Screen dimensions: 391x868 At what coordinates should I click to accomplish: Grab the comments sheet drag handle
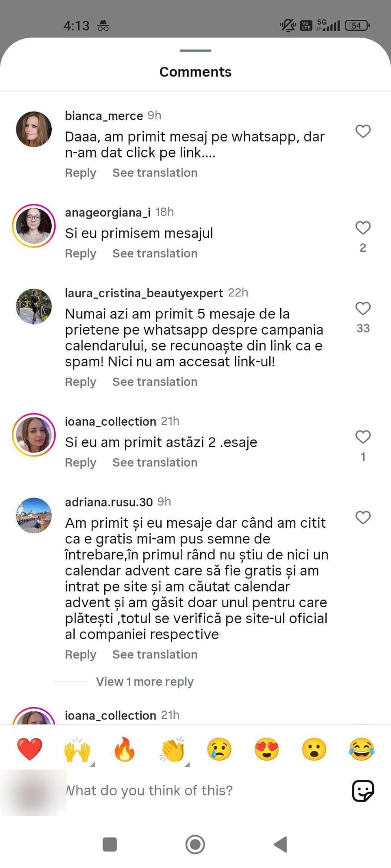pos(195,51)
